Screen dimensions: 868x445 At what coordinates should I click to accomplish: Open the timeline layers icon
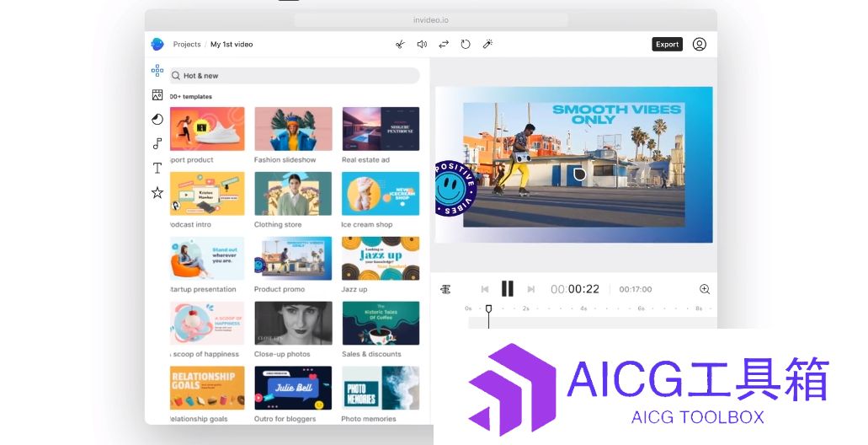point(445,289)
